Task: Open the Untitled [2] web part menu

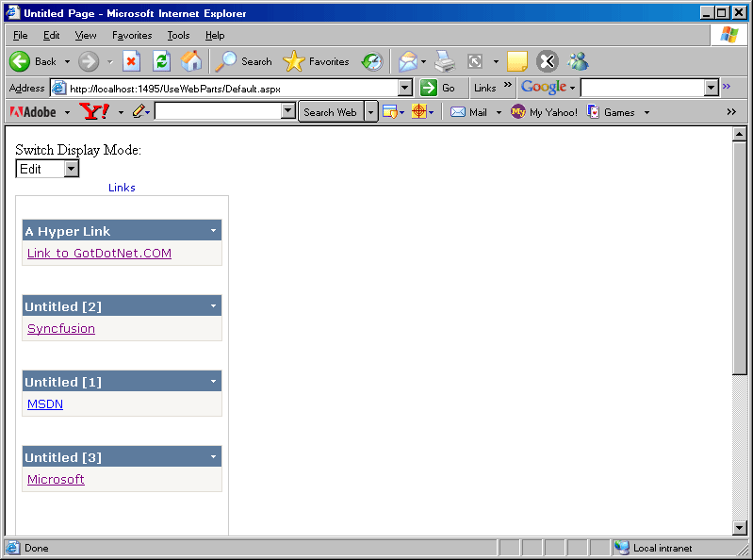Action: point(213,306)
